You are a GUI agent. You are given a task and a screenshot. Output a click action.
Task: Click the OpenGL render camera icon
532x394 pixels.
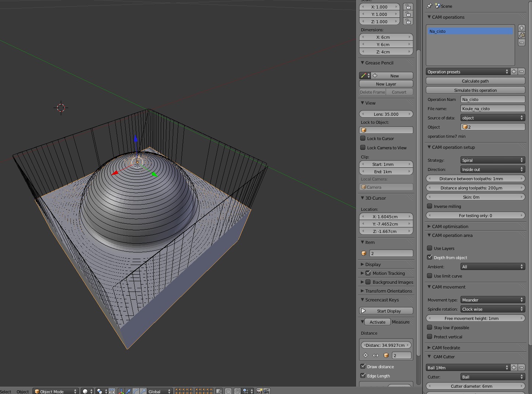point(259,391)
